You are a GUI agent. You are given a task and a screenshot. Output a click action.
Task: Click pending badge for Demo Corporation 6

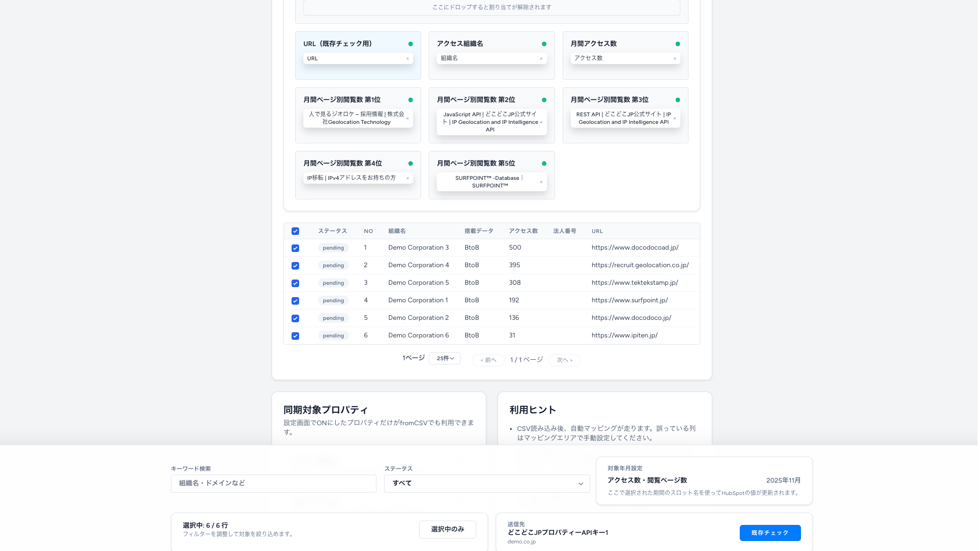pos(333,336)
